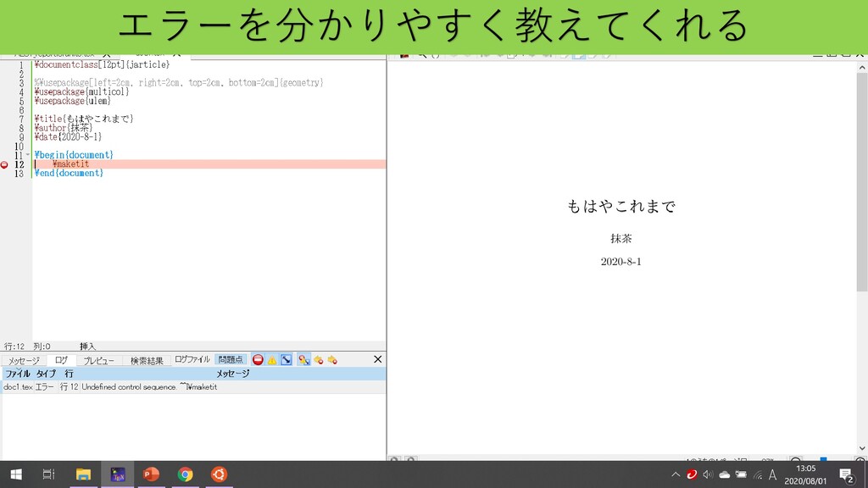This screenshot has width=868, height=488.
Task: Click the \author{抹茶} line
Action: [x=63, y=128]
